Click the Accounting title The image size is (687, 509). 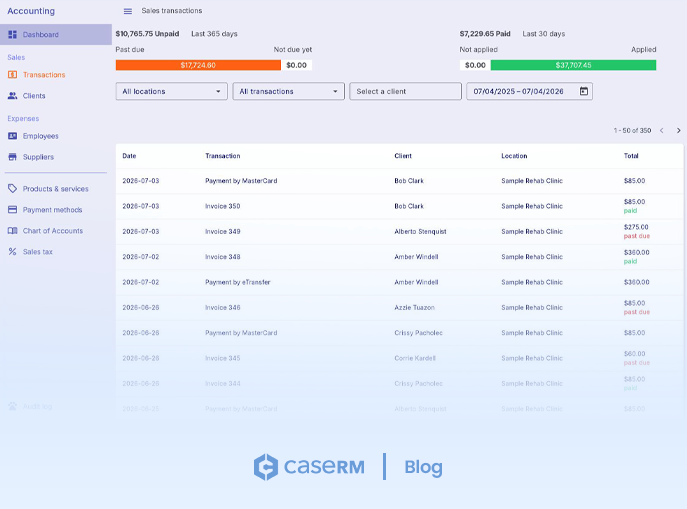pos(31,11)
